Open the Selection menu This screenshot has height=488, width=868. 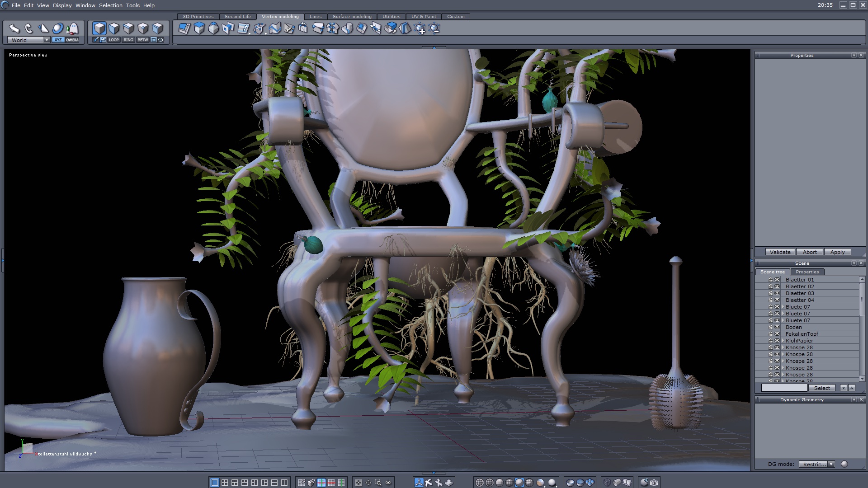[110, 5]
